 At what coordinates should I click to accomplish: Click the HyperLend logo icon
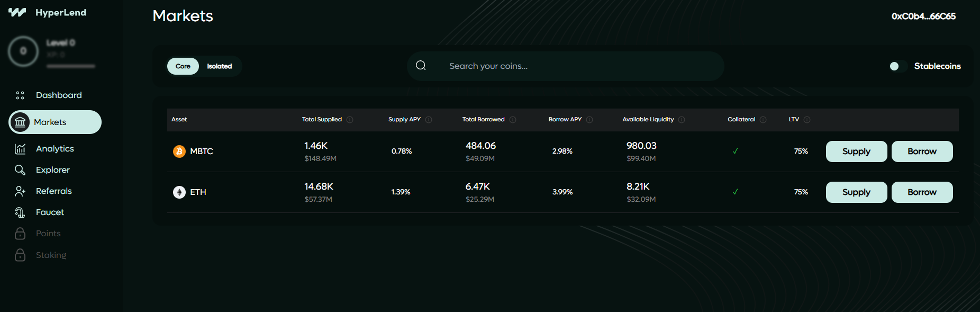pyautogui.click(x=17, y=12)
